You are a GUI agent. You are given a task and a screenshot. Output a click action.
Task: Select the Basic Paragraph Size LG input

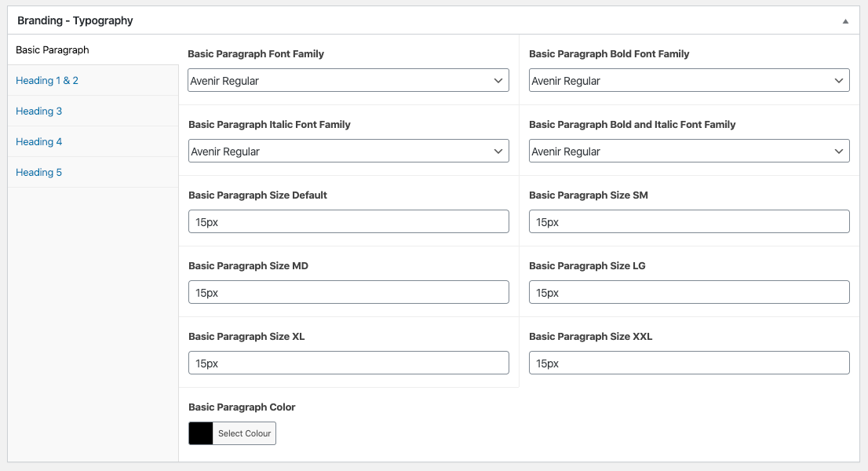click(689, 293)
